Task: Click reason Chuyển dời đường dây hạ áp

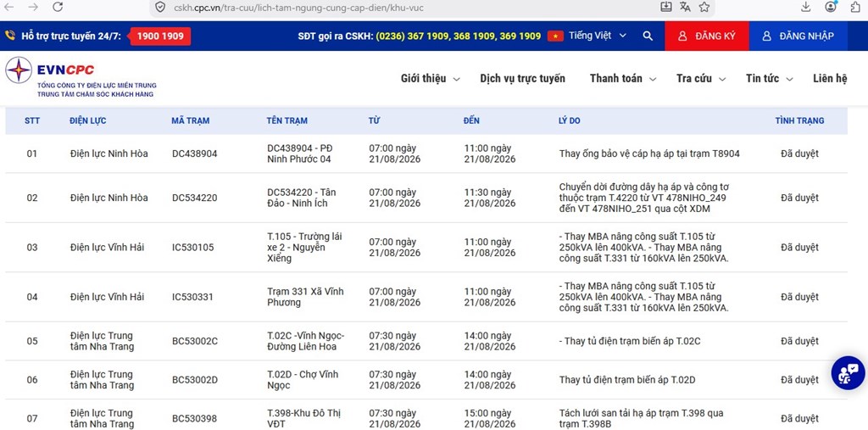Action: click(x=644, y=198)
